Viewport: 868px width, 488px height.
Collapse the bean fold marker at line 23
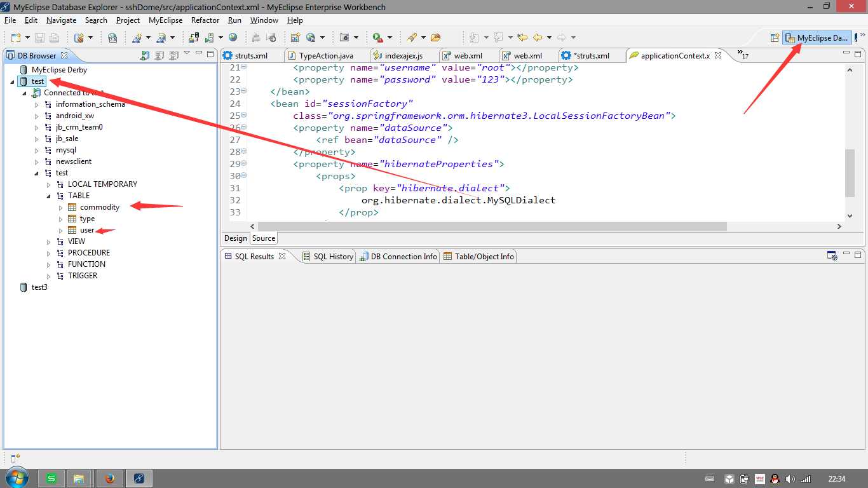click(x=244, y=91)
